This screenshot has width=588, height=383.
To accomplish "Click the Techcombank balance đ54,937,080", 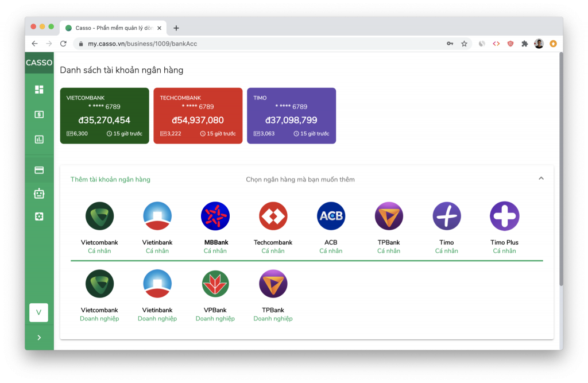I will coord(198,120).
